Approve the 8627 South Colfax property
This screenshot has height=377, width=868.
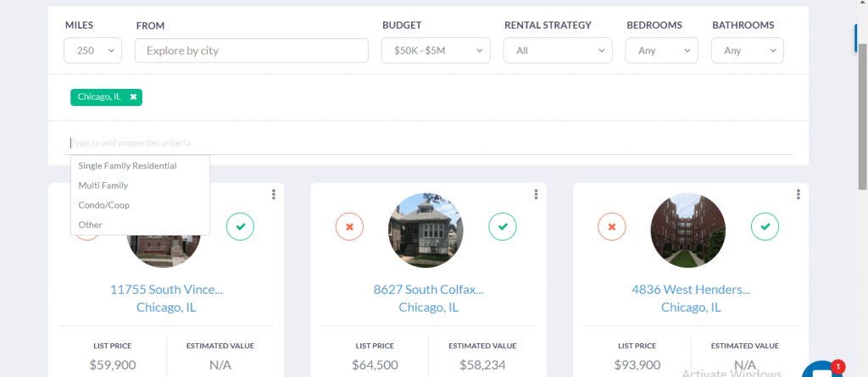503,227
